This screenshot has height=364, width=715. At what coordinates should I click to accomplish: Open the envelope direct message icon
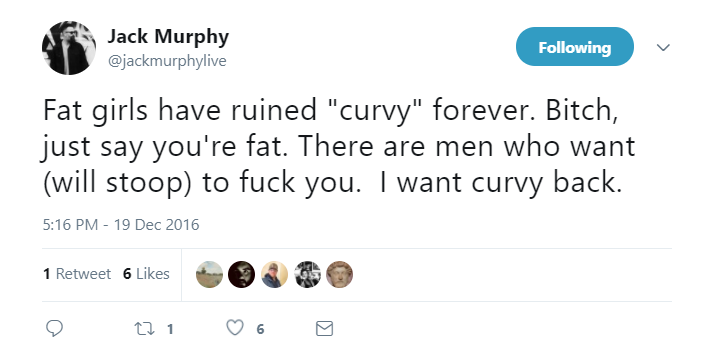point(324,328)
